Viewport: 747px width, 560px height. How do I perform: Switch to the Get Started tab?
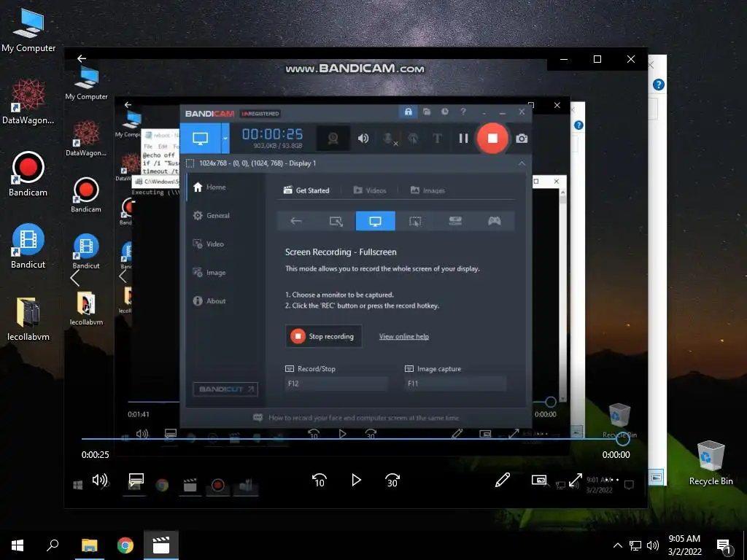click(306, 190)
